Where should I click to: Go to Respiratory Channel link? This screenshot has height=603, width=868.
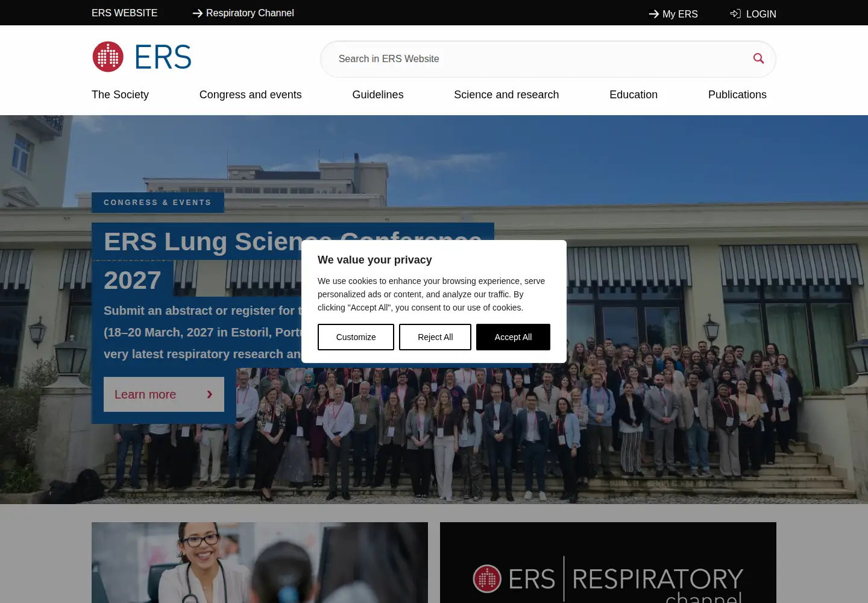pos(250,13)
